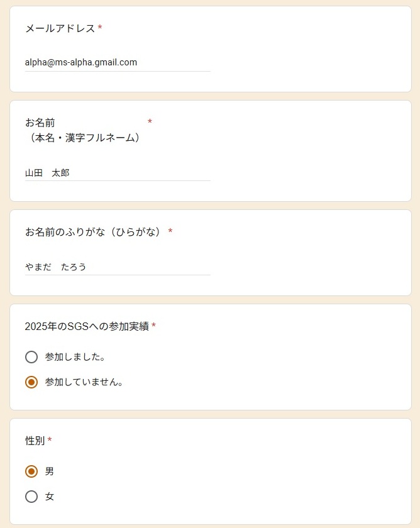Click the お名前のふりがな（ひらがな） question title
Viewport: 420px width, 528px height.
(x=94, y=232)
